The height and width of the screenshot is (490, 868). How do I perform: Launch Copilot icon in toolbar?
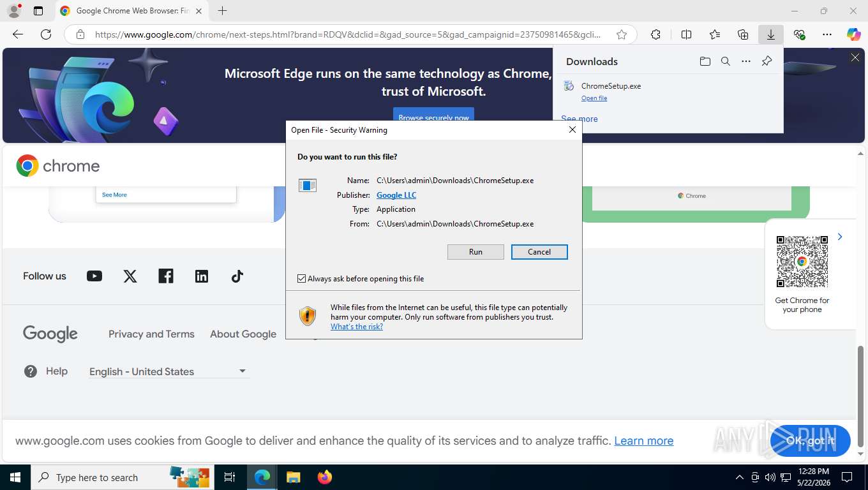coord(854,34)
